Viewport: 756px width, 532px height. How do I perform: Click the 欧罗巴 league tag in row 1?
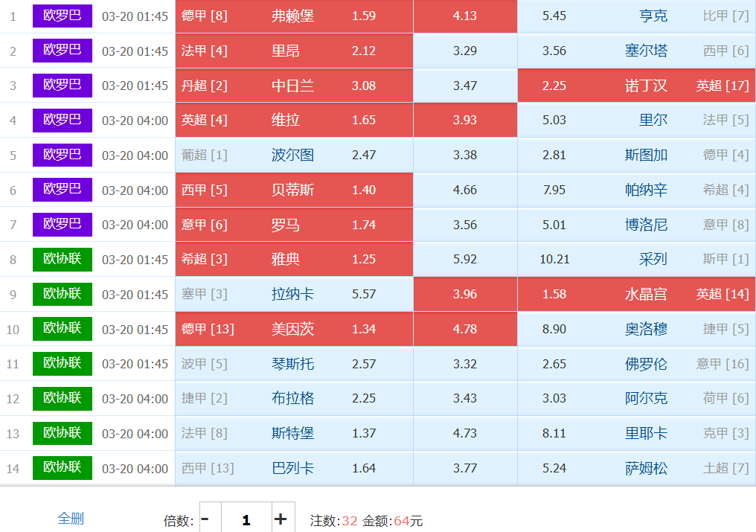63,16
